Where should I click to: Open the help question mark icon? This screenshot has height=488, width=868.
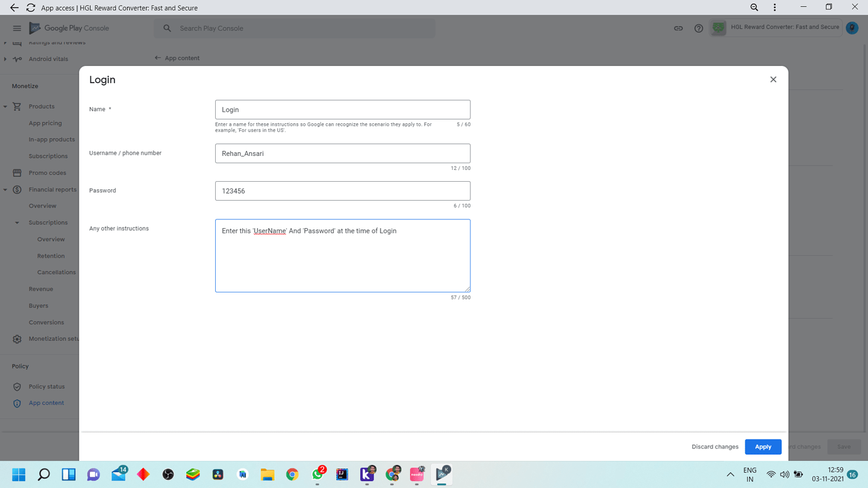click(699, 28)
